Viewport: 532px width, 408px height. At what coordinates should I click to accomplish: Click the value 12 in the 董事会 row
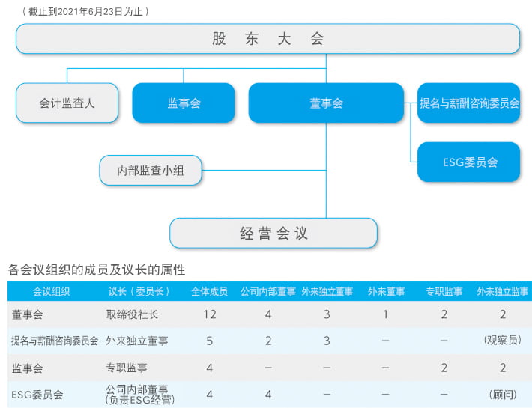210,314
